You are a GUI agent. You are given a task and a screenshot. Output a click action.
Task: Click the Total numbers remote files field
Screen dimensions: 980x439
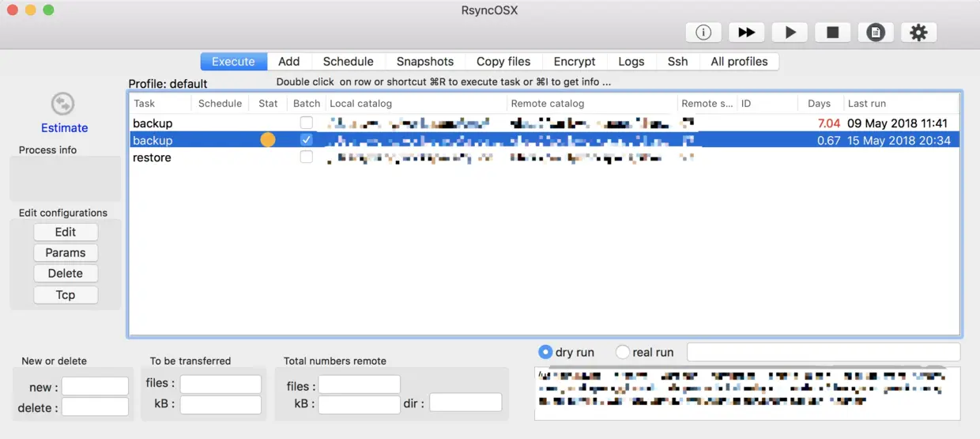359,384
